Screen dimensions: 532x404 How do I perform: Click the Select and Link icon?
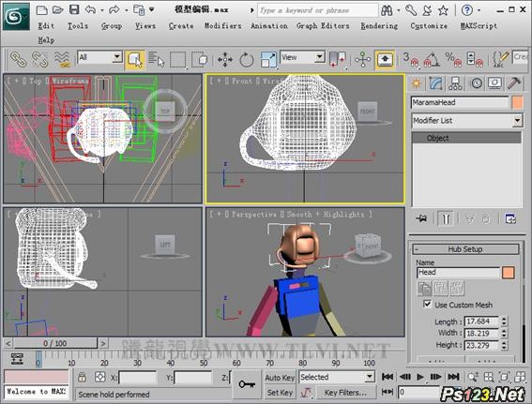coord(19,60)
